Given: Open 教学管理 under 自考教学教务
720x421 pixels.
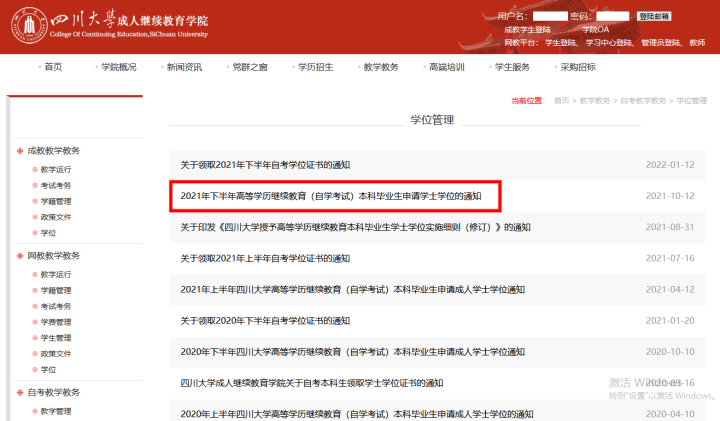Looking at the screenshot, I should (x=56, y=411).
